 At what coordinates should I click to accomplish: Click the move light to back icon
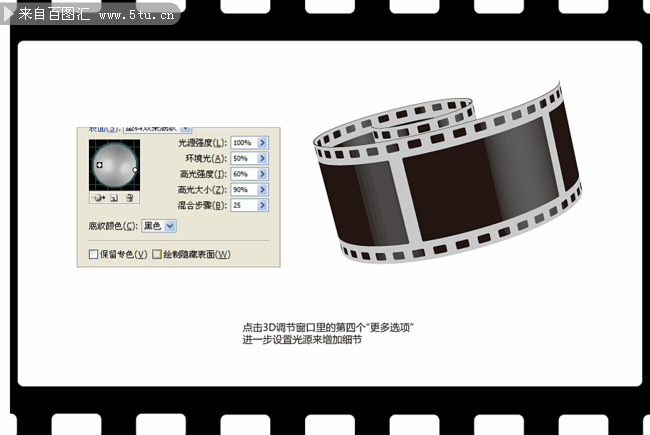point(100,199)
